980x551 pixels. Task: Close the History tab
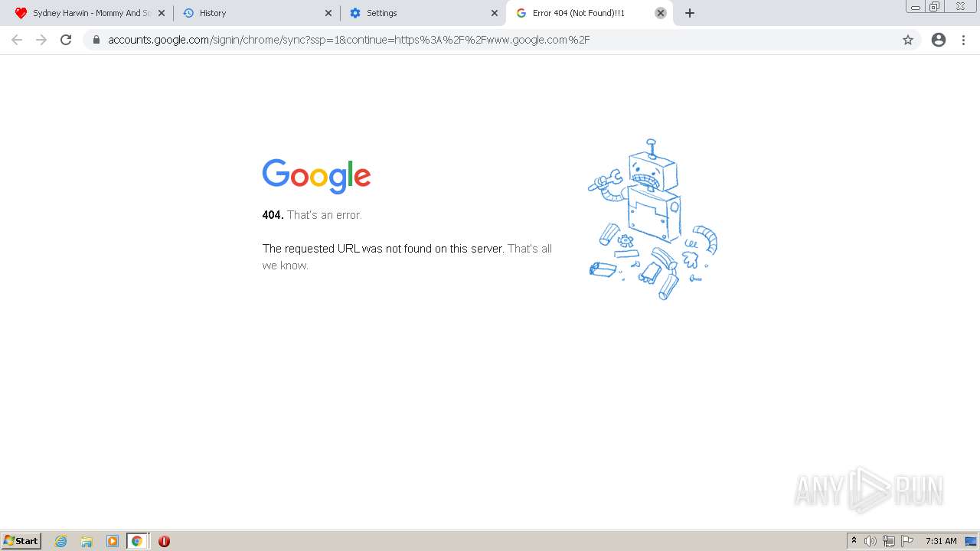point(328,13)
